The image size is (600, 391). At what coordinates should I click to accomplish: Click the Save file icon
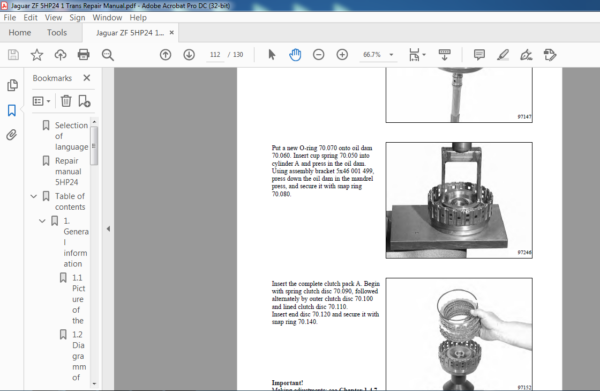coord(13,55)
